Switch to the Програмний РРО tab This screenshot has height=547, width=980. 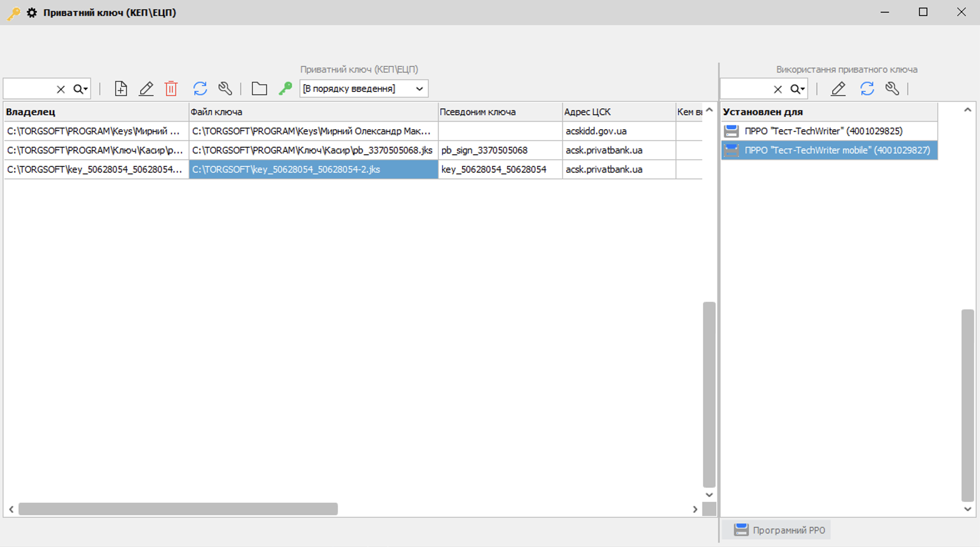[776, 530]
